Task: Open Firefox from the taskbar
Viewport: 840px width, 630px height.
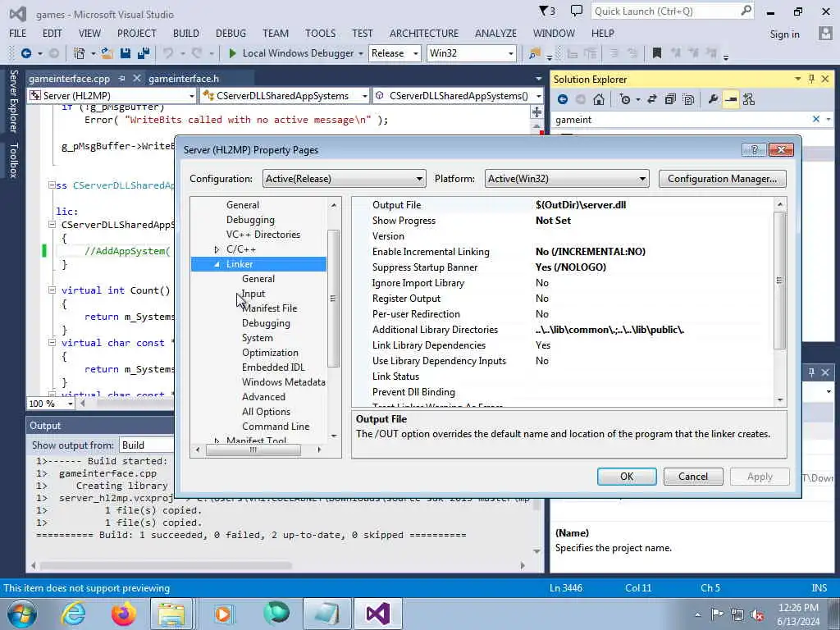Action: click(124, 614)
